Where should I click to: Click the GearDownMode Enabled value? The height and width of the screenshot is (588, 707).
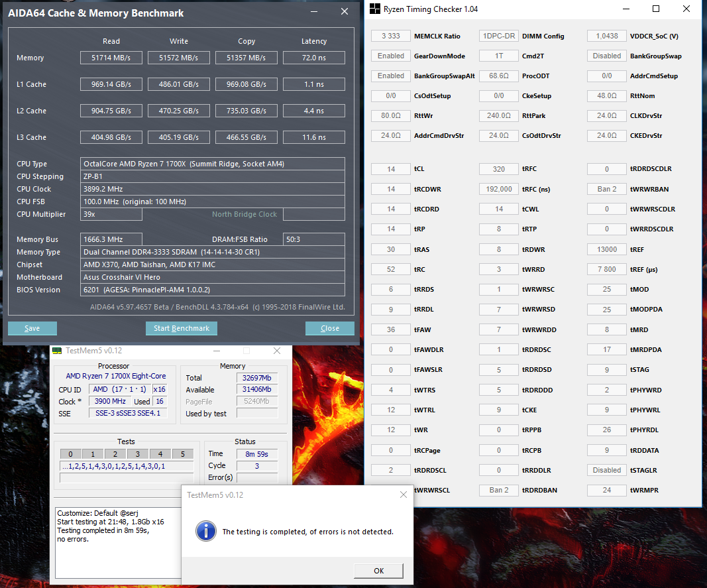pos(391,56)
